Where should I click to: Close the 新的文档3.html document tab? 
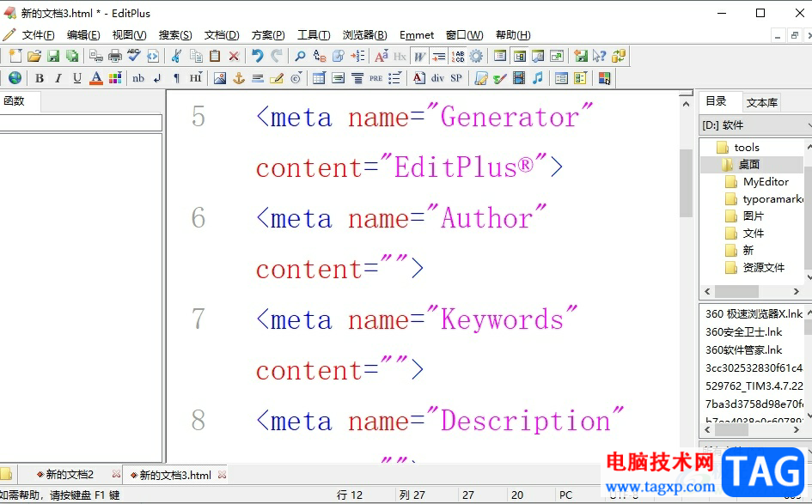click(223, 475)
